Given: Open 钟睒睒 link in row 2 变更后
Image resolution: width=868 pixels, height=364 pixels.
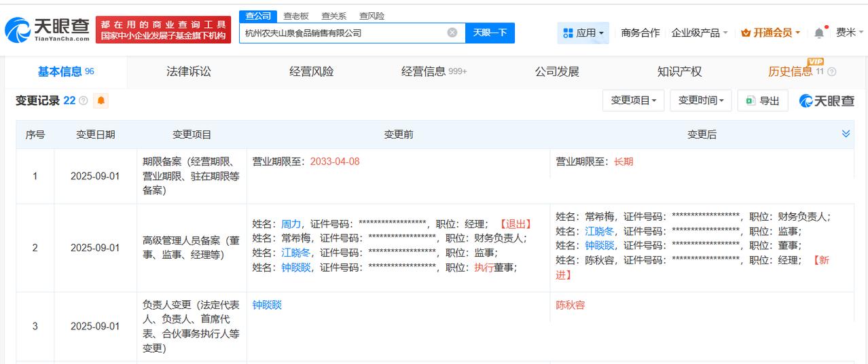Looking at the screenshot, I should coord(600,246).
